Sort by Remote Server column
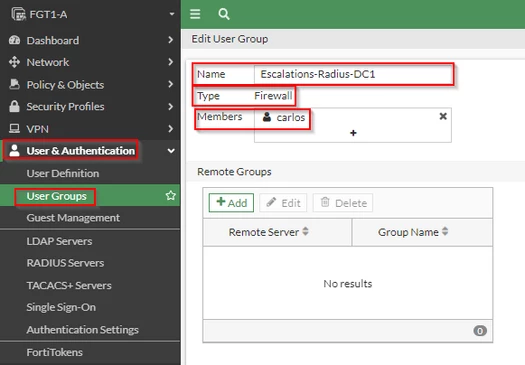The height and width of the screenshot is (365, 525). [277, 232]
